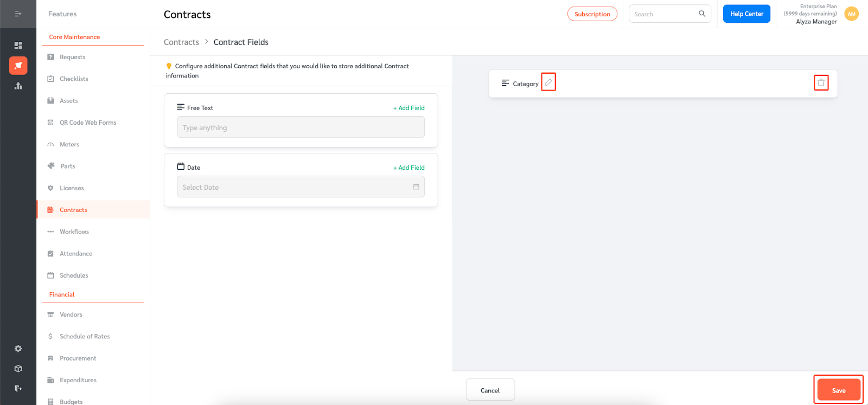Select Meters in the sidebar
The image size is (868, 405).
69,144
